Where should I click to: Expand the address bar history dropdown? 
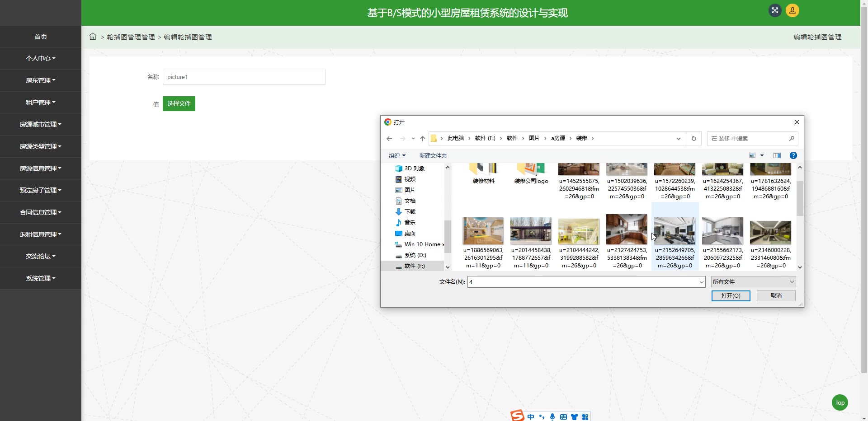click(679, 139)
